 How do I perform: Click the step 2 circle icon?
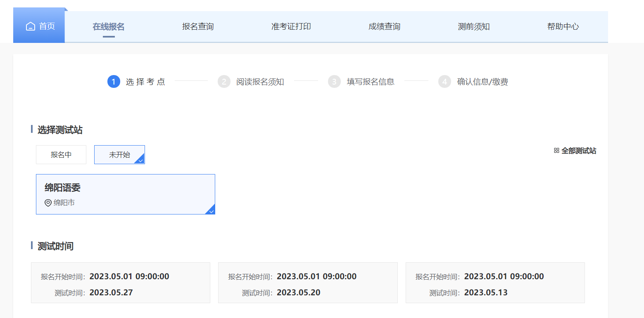tap(224, 82)
